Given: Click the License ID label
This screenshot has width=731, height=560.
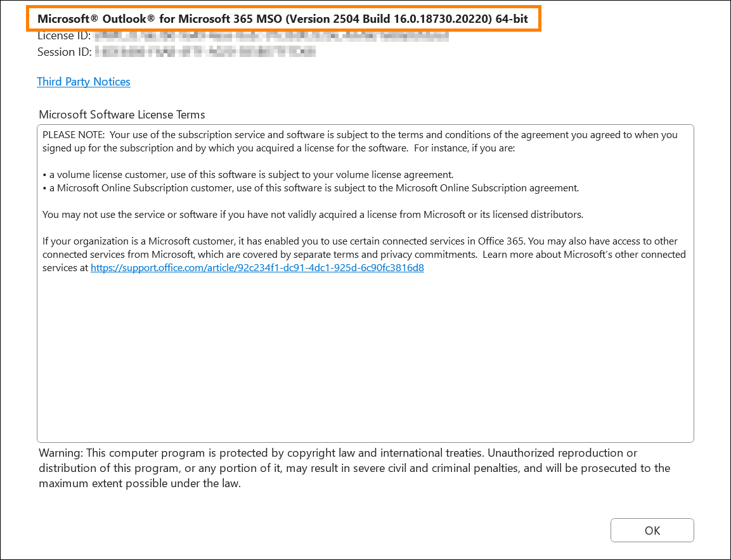Looking at the screenshot, I should pos(64,36).
